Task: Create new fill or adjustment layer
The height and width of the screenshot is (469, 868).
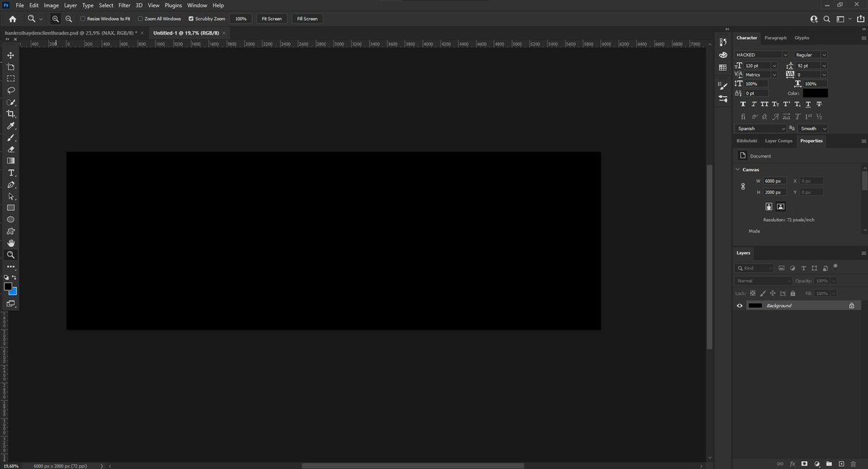Action: [x=817, y=463]
